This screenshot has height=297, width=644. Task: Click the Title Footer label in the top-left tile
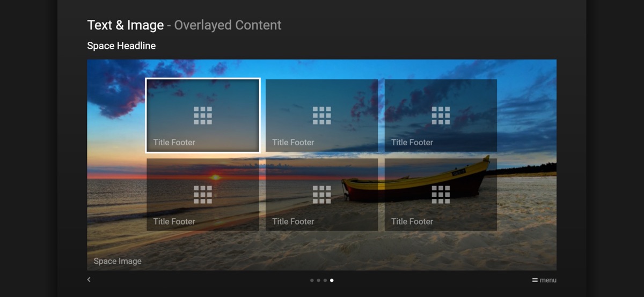[174, 143]
